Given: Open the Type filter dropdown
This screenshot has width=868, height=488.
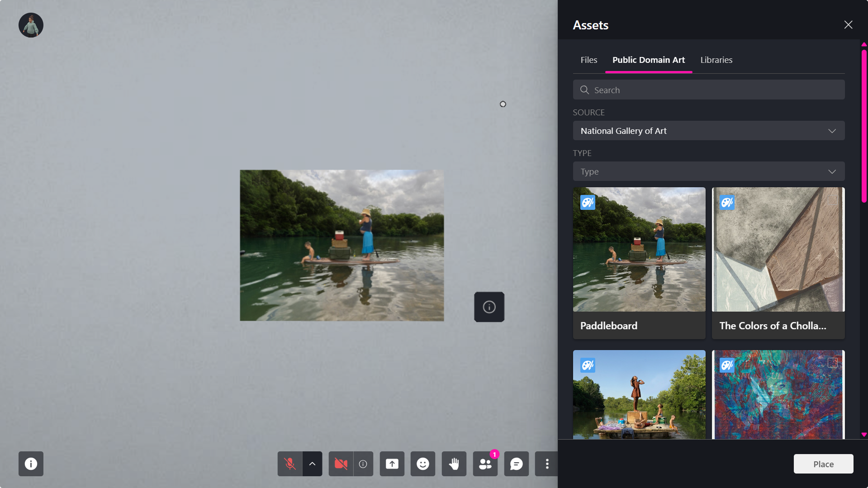Looking at the screenshot, I should point(708,171).
